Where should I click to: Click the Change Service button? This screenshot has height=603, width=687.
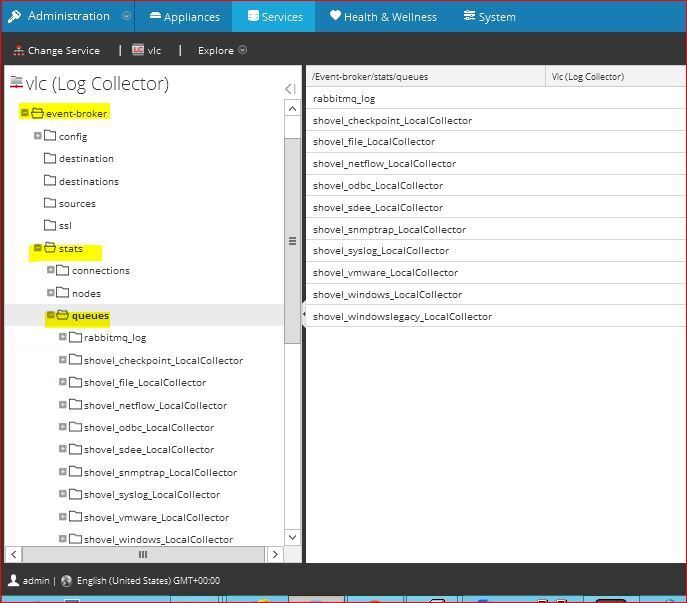(x=56, y=50)
